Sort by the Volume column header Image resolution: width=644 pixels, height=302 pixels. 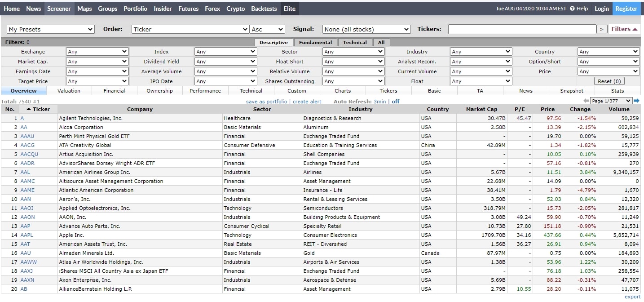(x=619, y=109)
